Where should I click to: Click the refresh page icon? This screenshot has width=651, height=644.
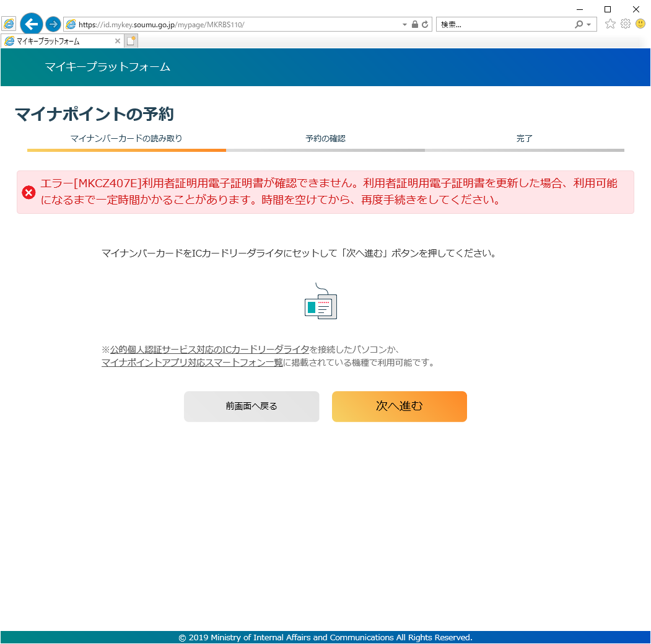point(425,25)
